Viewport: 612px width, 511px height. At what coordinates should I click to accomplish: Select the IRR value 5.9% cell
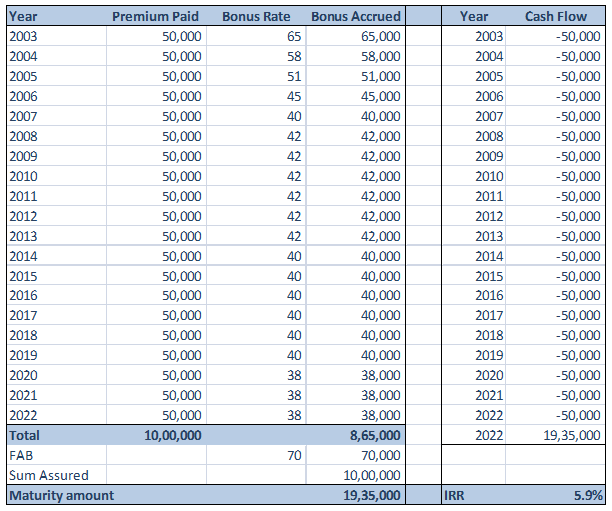pyautogui.click(x=554, y=495)
